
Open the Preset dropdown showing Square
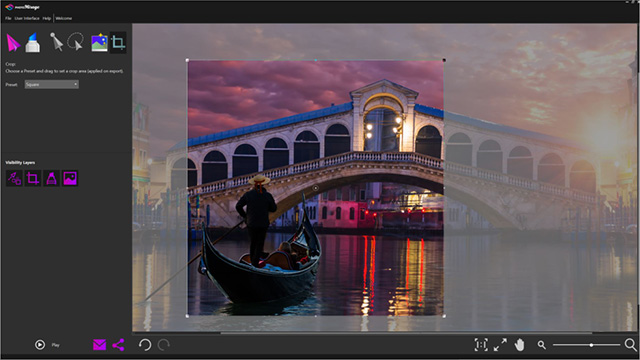pyautogui.click(x=51, y=84)
